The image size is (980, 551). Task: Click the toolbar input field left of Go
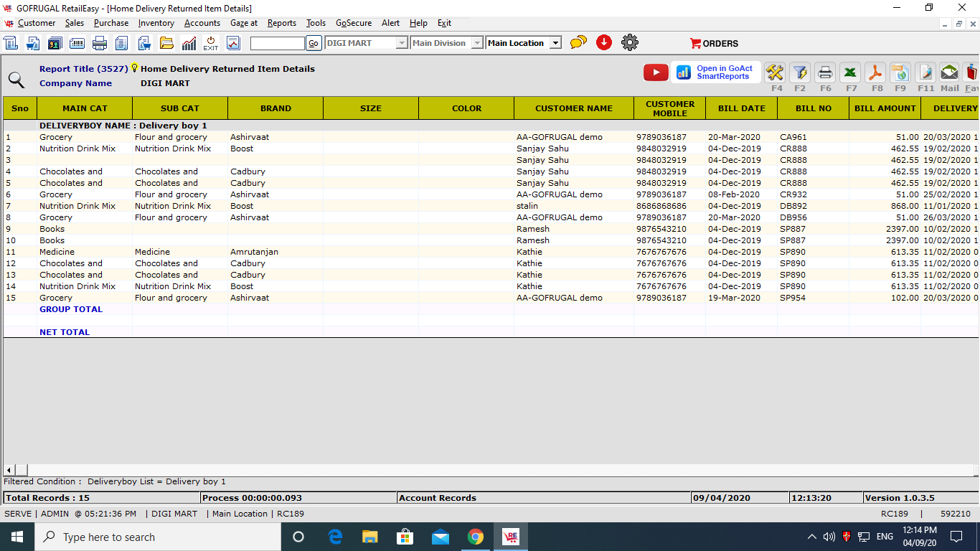(x=277, y=43)
